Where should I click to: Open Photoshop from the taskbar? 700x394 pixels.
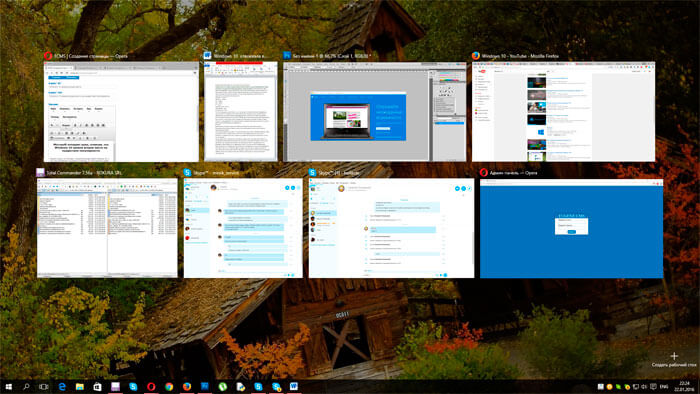(x=204, y=387)
